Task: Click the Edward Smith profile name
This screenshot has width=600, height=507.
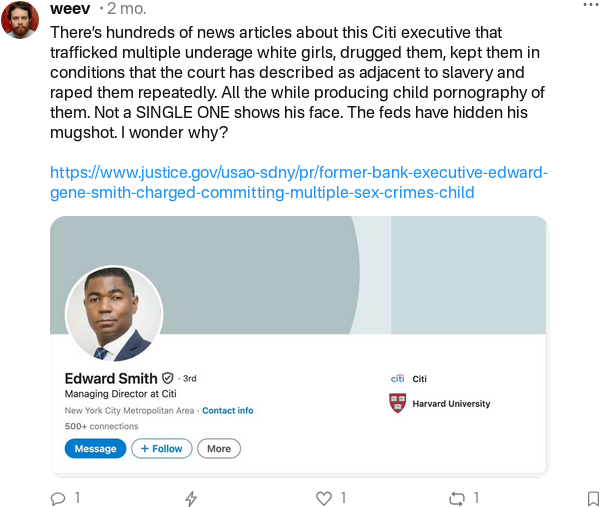Action: [x=110, y=379]
